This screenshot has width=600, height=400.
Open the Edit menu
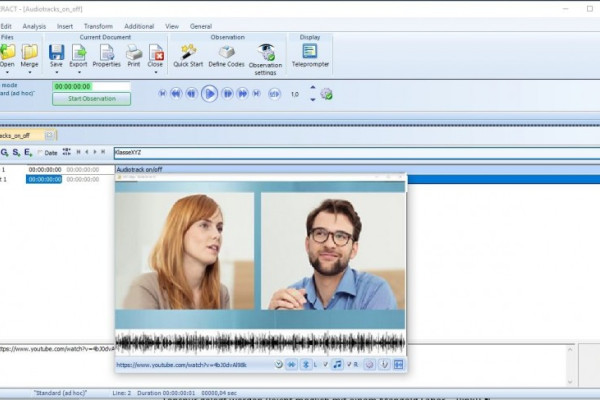(x=6, y=26)
